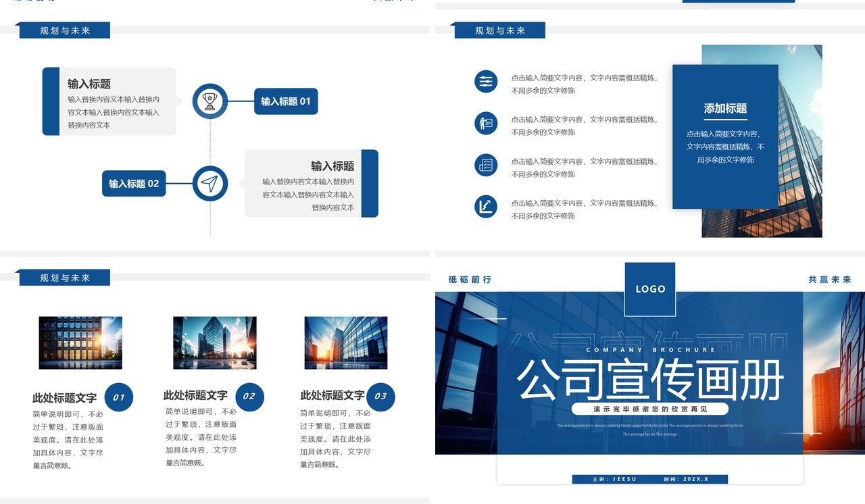Screen dimensions: 865x504
Task: Select body text in the gray card facing the paper plane
Action: point(308,195)
